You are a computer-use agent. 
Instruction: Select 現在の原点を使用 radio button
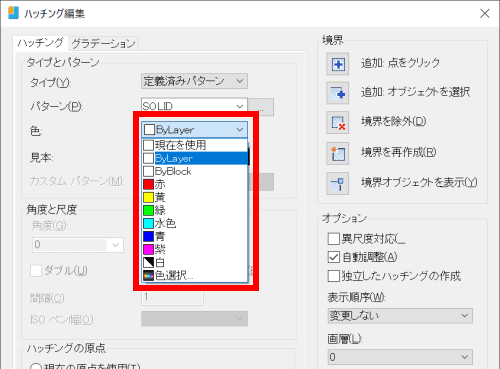[36, 366]
